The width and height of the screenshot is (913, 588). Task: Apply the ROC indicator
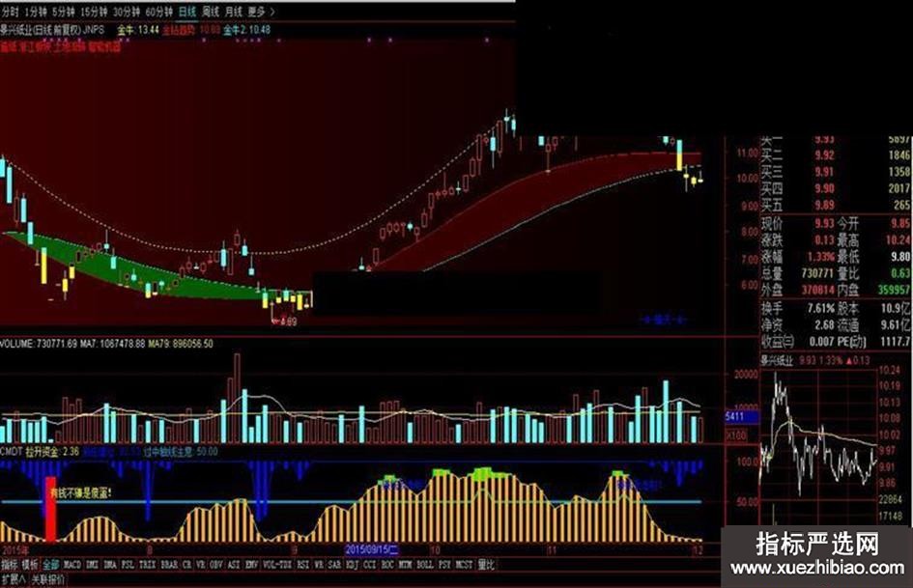pos(387,565)
